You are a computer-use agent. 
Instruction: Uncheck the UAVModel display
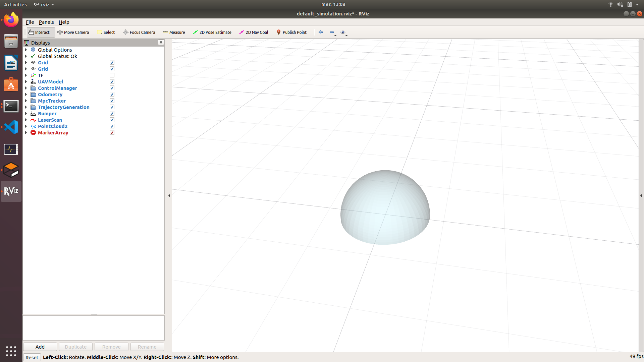[112, 81]
